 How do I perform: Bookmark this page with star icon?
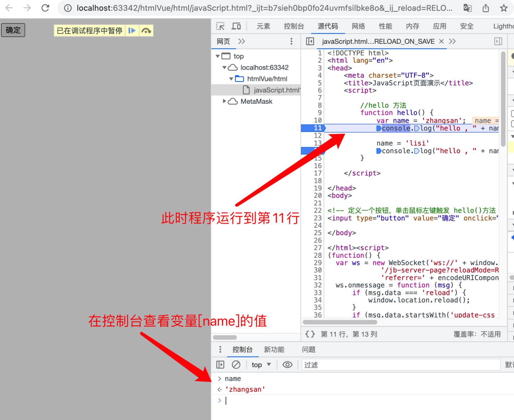[x=504, y=8]
